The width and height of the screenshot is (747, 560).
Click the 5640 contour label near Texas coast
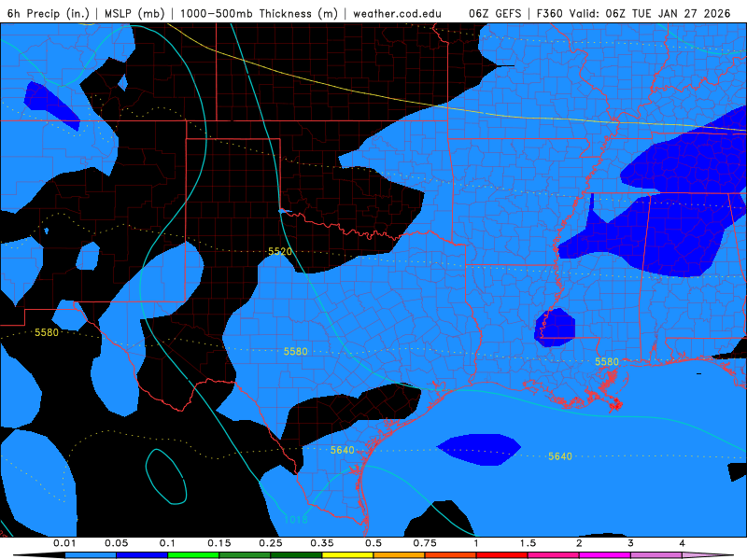coord(342,450)
